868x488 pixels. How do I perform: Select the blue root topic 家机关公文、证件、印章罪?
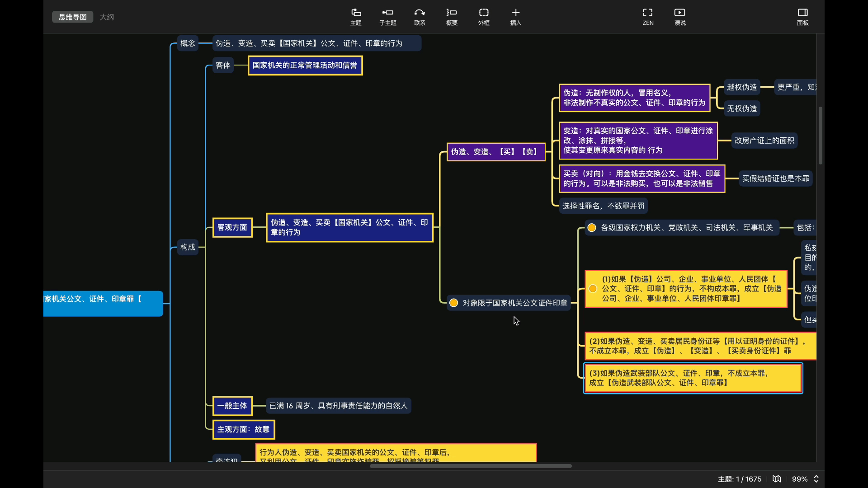103,304
